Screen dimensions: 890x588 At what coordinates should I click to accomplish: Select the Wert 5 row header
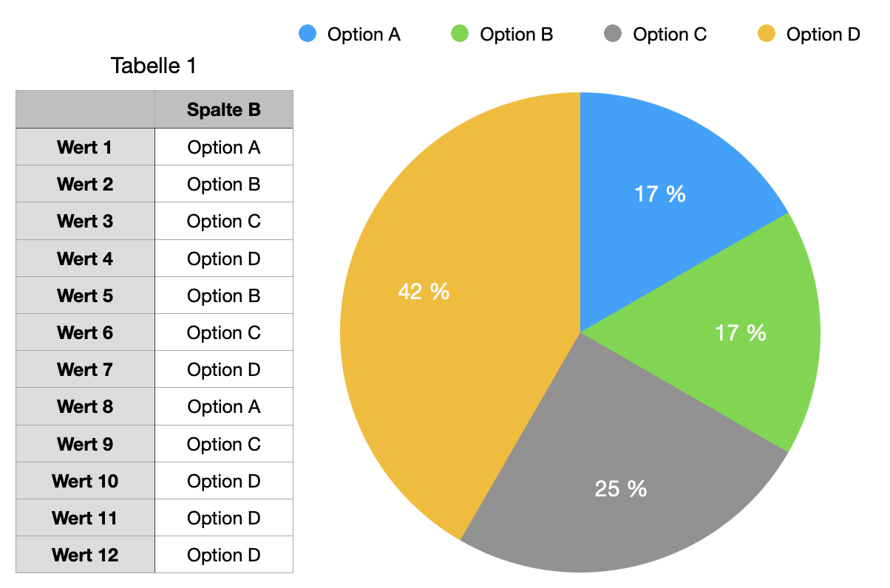85,295
